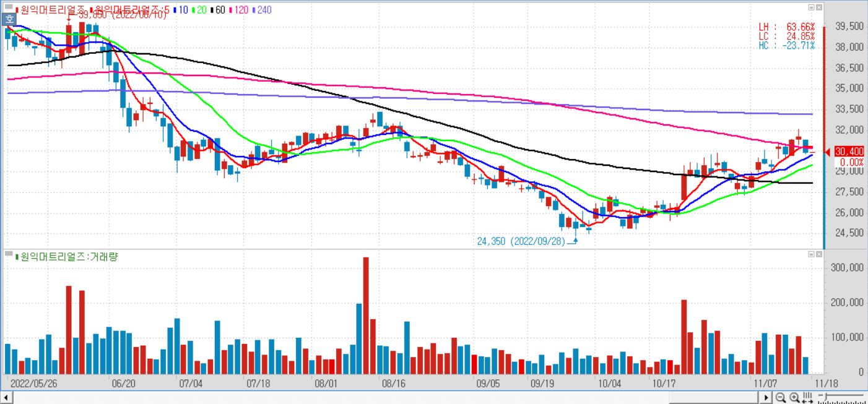868x404 pixels.
Task: Click the 10/04 date axis label
Action: tap(610, 384)
